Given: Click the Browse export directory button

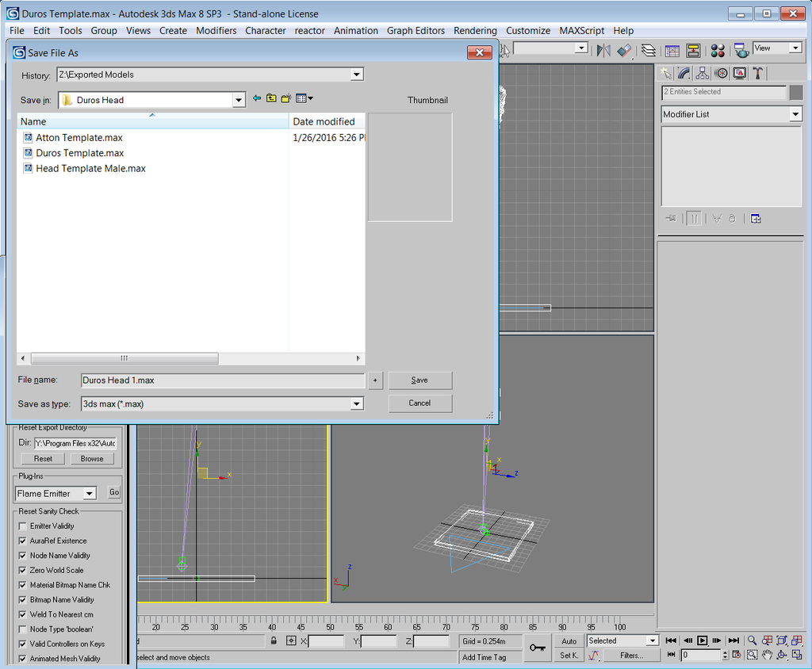Looking at the screenshot, I should (92, 459).
